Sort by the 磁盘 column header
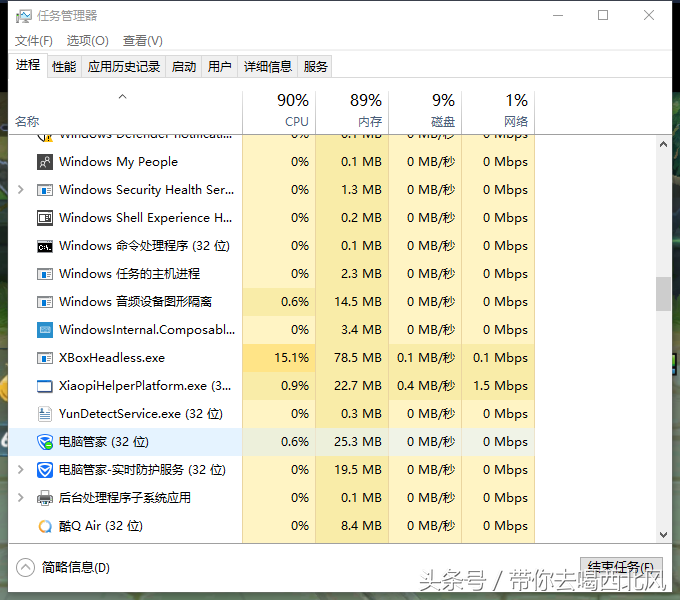The height and width of the screenshot is (600, 680). (425, 112)
